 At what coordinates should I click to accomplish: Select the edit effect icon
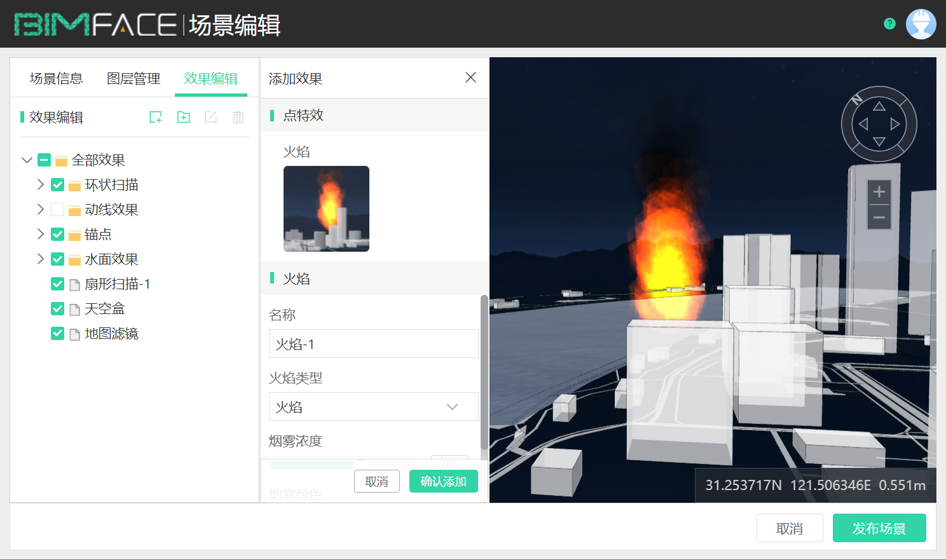210,117
